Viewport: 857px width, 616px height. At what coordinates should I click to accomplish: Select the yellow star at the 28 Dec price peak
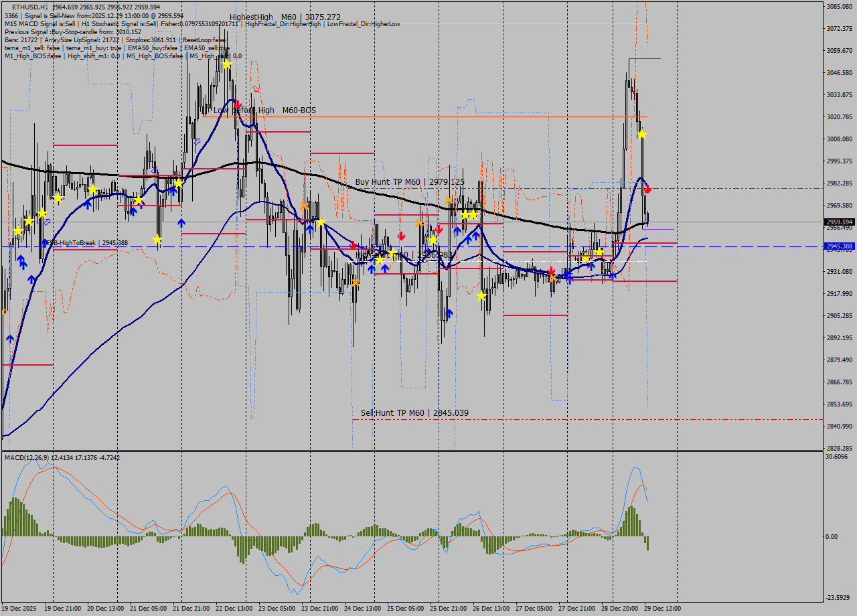coord(641,135)
